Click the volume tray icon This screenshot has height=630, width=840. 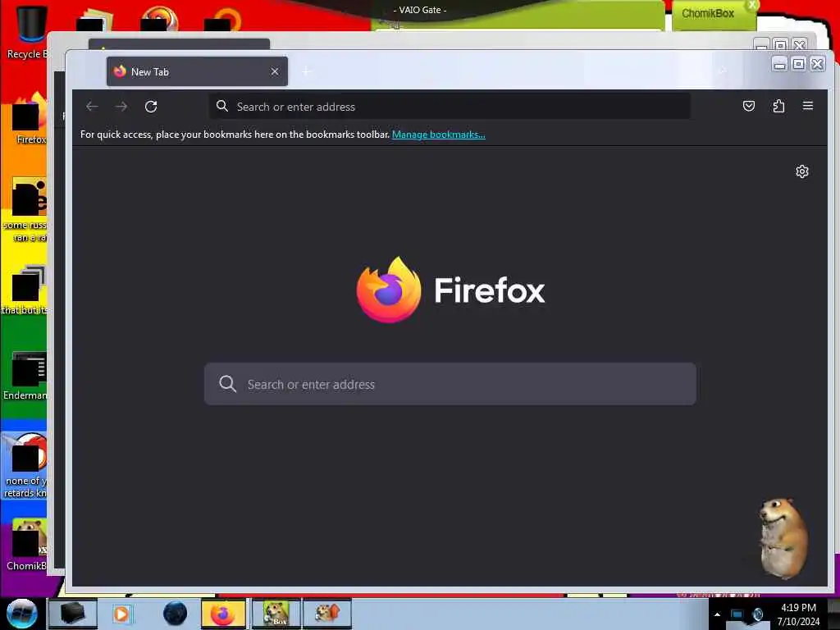tap(757, 614)
